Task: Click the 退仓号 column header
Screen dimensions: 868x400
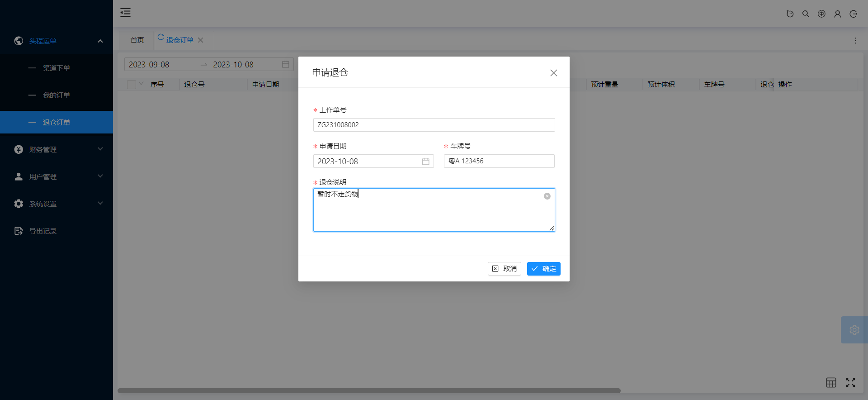Action: [x=194, y=85]
